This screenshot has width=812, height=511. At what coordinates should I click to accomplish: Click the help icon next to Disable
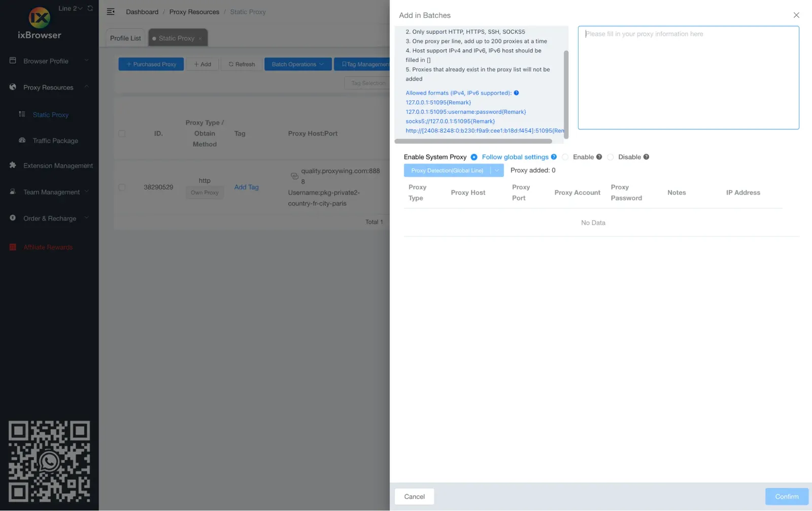pyautogui.click(x=646, y=157)
